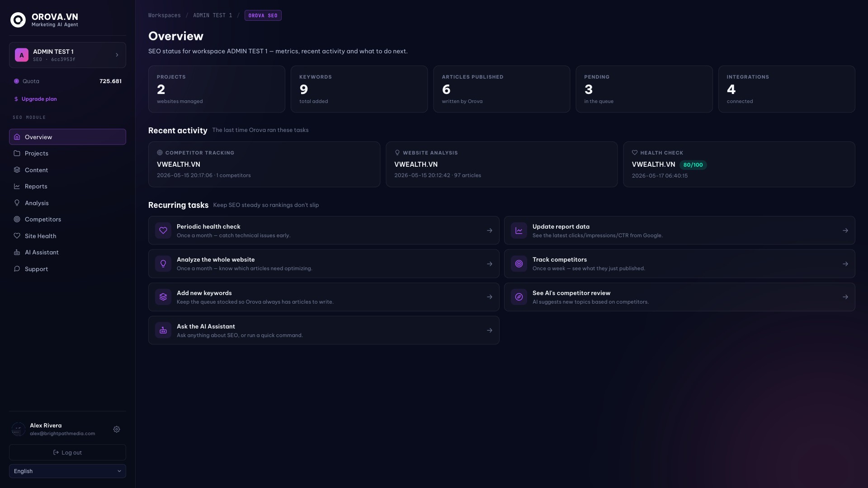Click arrow on Periodic health check row
868x488 pixels.
pyautogui.click(x=490, y=230)
